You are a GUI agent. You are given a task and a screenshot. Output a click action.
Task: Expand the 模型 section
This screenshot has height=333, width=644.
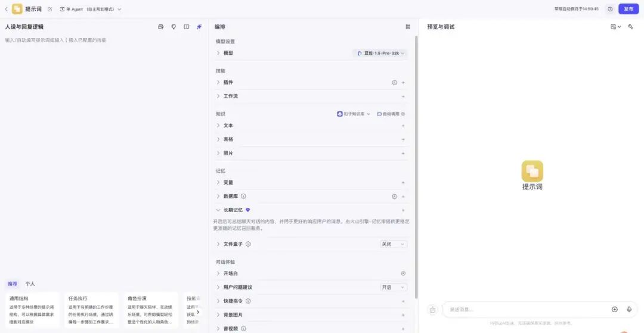point(218,53)
